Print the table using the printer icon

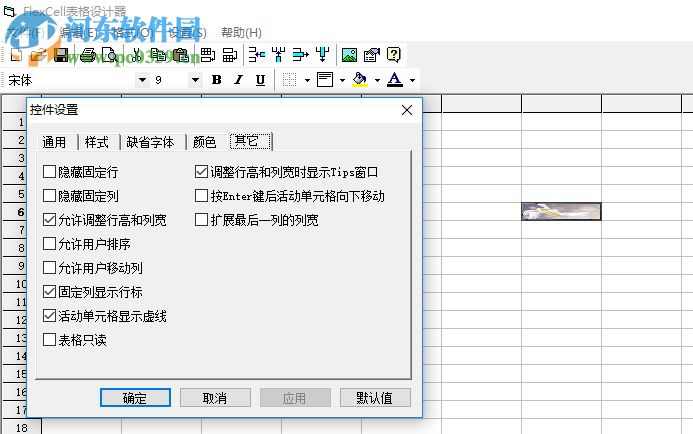(x=88, y=55)
